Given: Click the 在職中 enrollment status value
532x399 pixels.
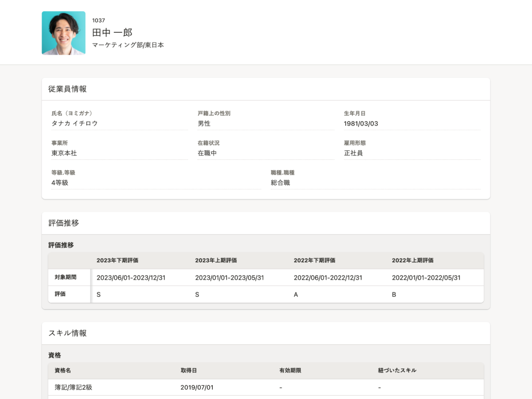Looking at the screenshot, I should pos(207,153).
